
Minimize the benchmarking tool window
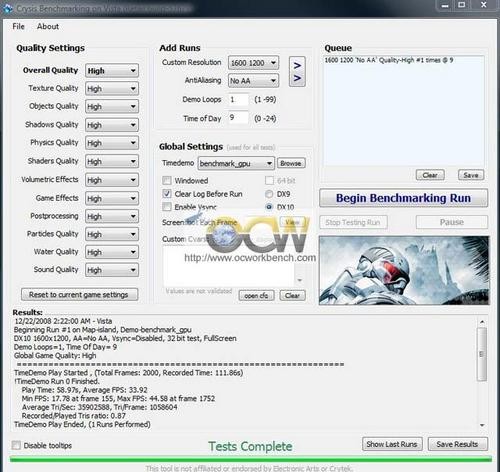(x=445, y=5)
